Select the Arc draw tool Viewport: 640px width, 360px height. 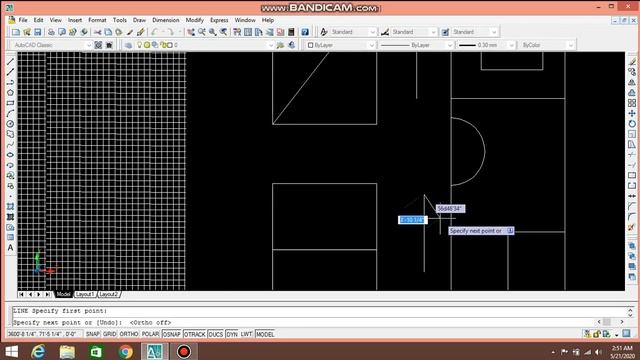click(x=11, y=113)
